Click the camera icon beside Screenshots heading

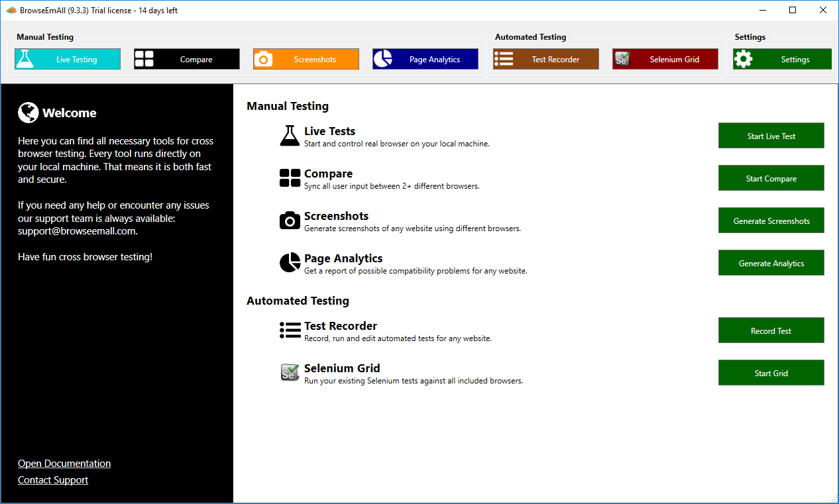point(290,221)
